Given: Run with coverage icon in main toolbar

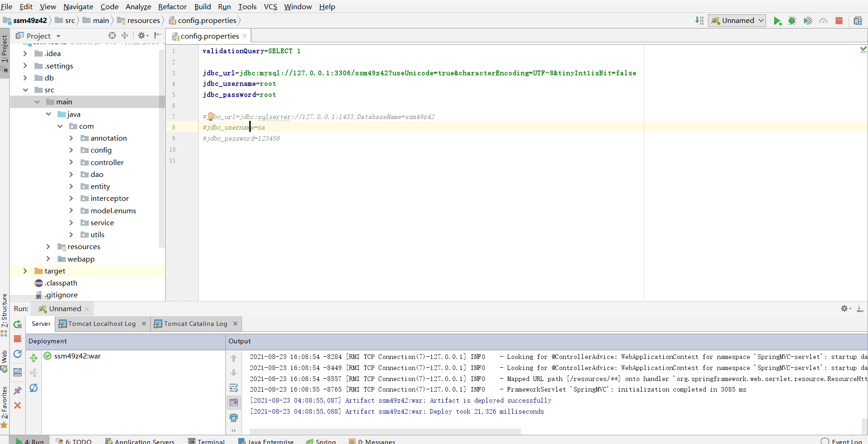Looking at the screenshot, I should pos(808,21).
